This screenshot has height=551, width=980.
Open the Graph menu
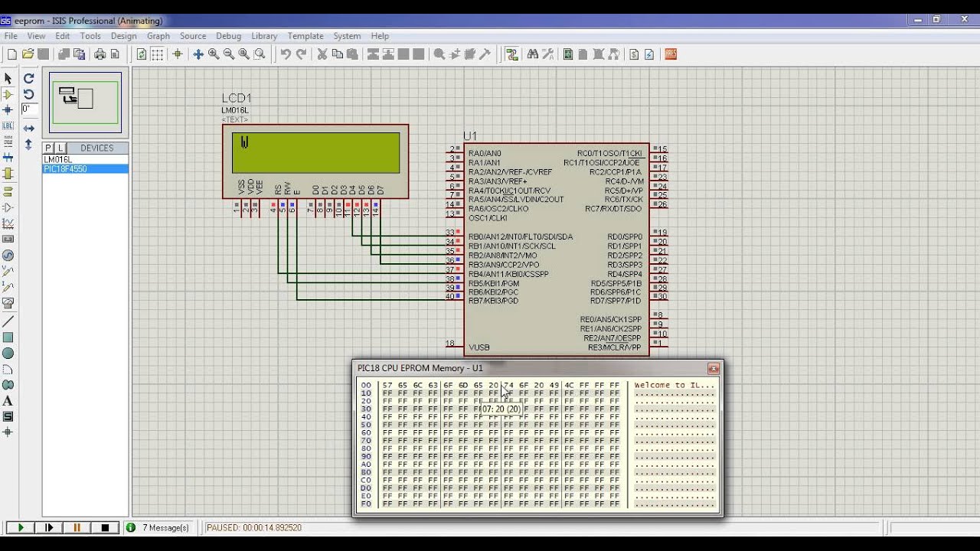(x=158, y=36)
